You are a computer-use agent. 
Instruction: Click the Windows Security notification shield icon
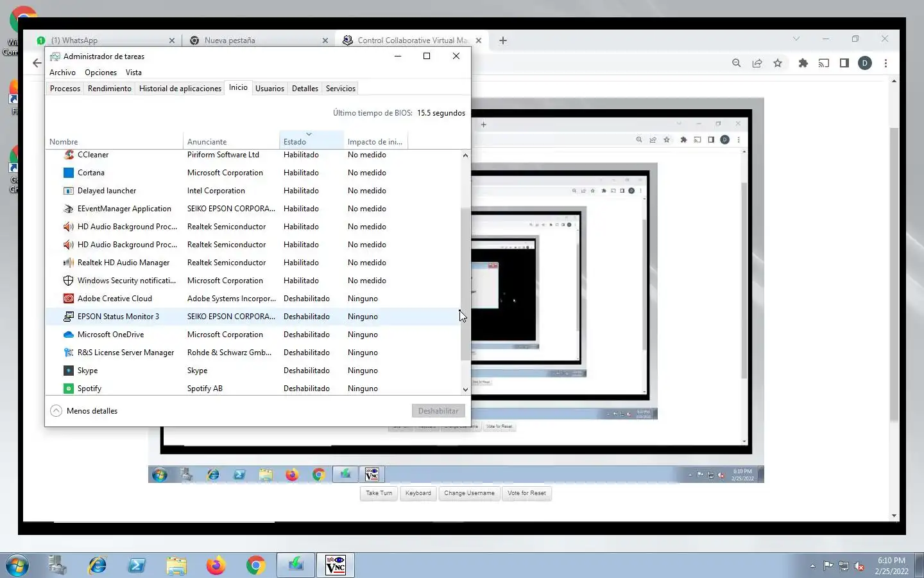69,281
